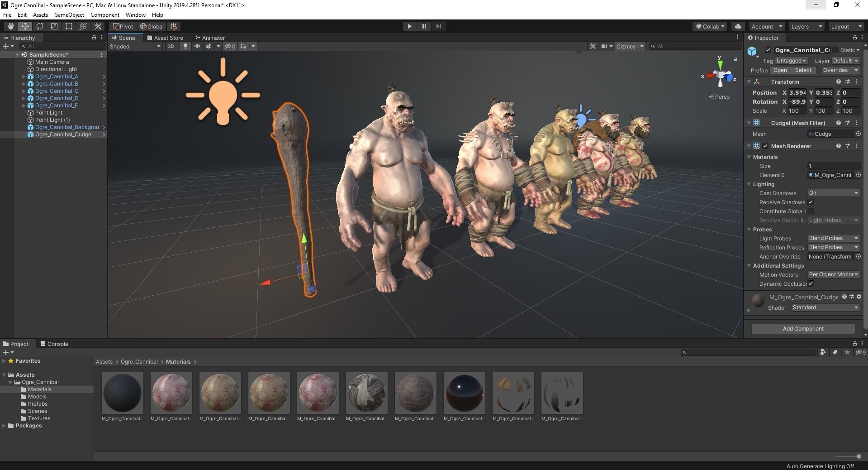868x470 pixels.
Task: Open scene component editor tools icon
Action: coord(593,46)
